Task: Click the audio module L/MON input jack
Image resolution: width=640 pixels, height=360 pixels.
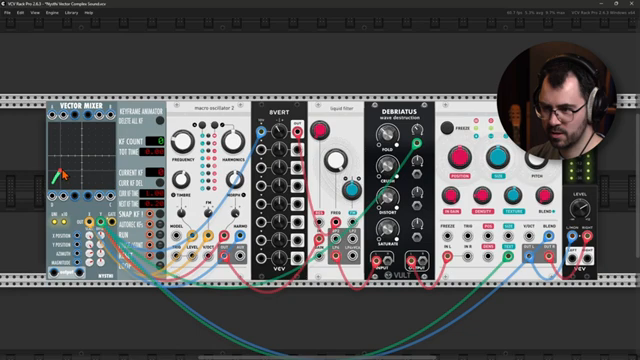Action: point(572,236)
